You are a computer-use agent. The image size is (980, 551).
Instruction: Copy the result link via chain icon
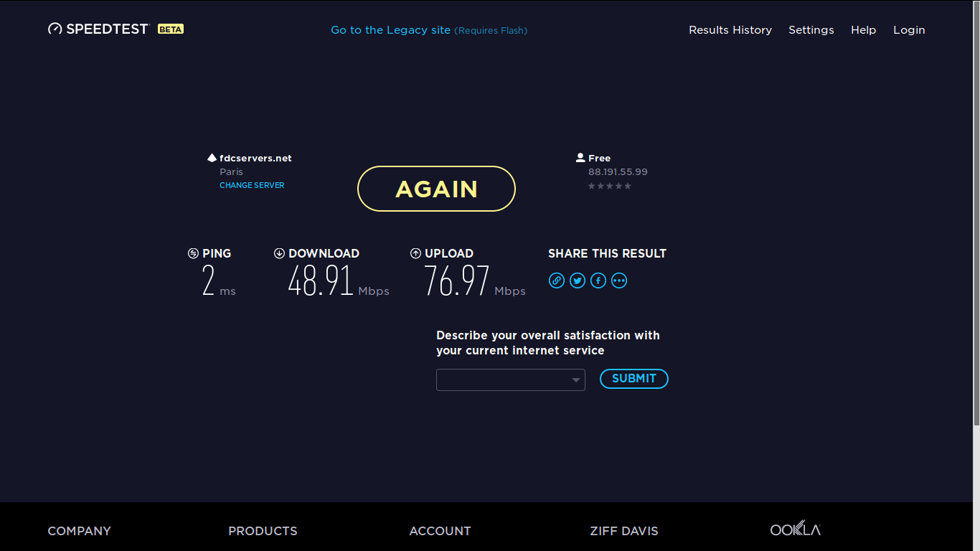click(x=557, y=281)
